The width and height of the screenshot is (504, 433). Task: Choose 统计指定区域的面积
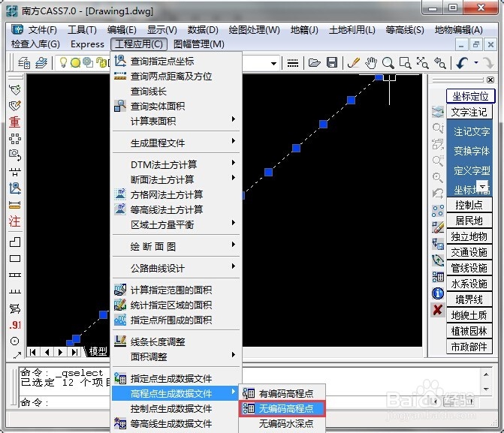point(177,305)
